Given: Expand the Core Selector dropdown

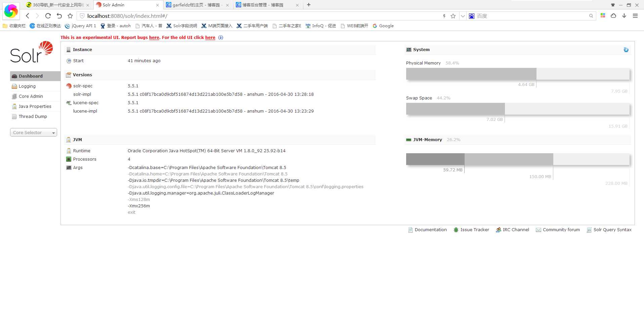Looking at the screenshot, I should tap(34, 132).
